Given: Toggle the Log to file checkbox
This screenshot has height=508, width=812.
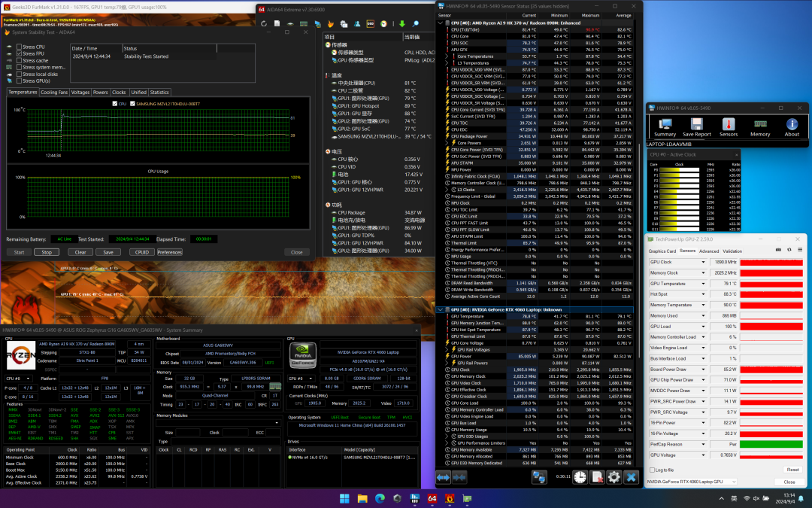Looking at the screenshot, I should pyautogui.click(x=652, y=470).
